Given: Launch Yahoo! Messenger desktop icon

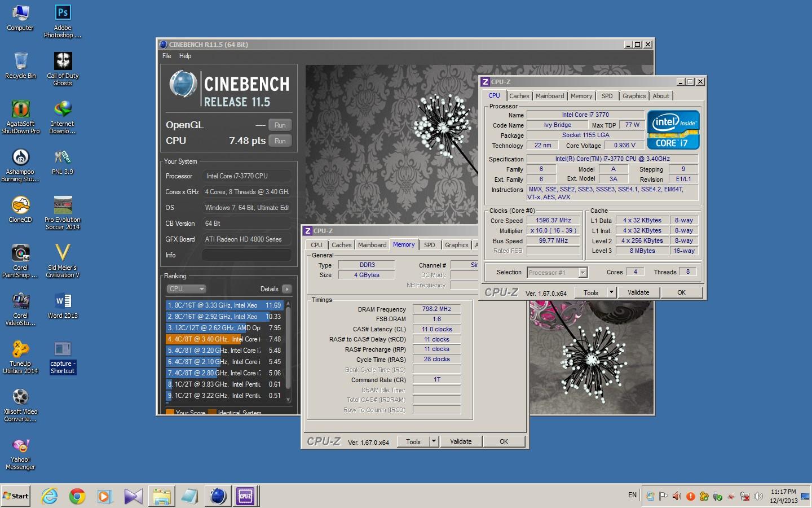Looking at the screenshot, I should pyautogui.click(x=20, y=453).
